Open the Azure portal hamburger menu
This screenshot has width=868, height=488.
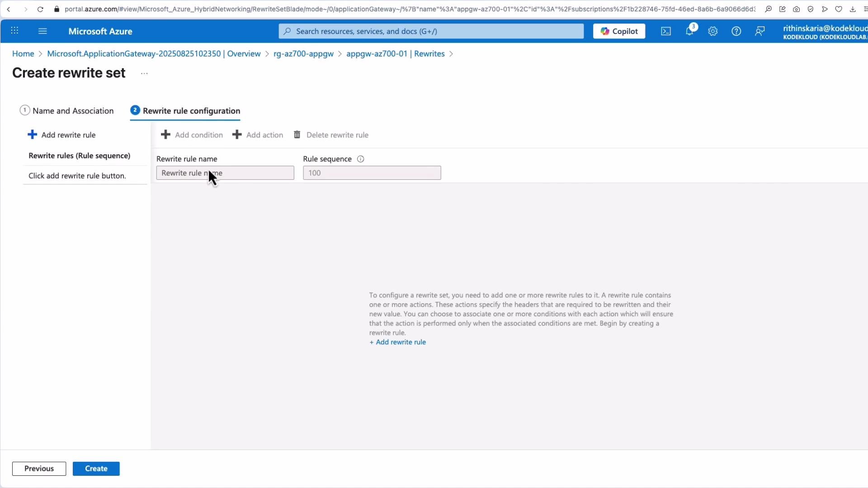pyautogui.click(x=42, y=31)
